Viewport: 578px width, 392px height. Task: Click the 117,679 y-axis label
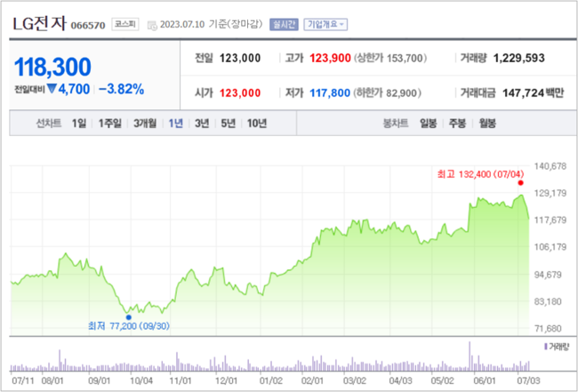(x=550, y=220)
